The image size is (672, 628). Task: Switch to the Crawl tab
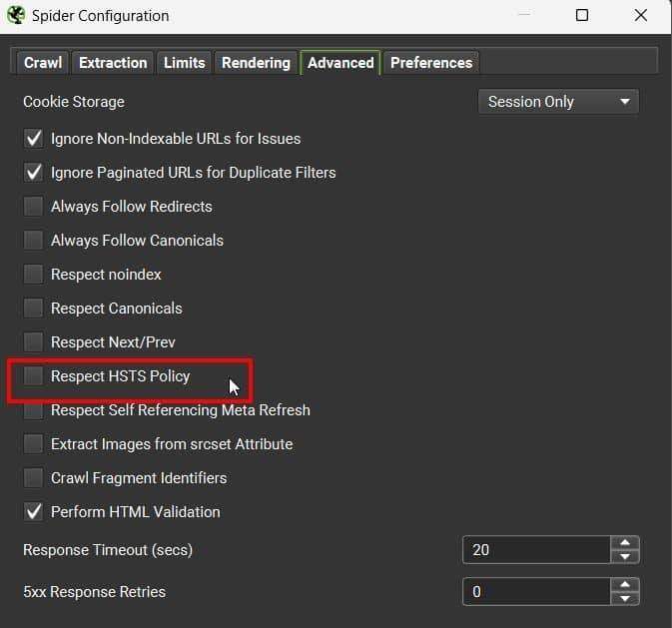[x=43, y=63]
